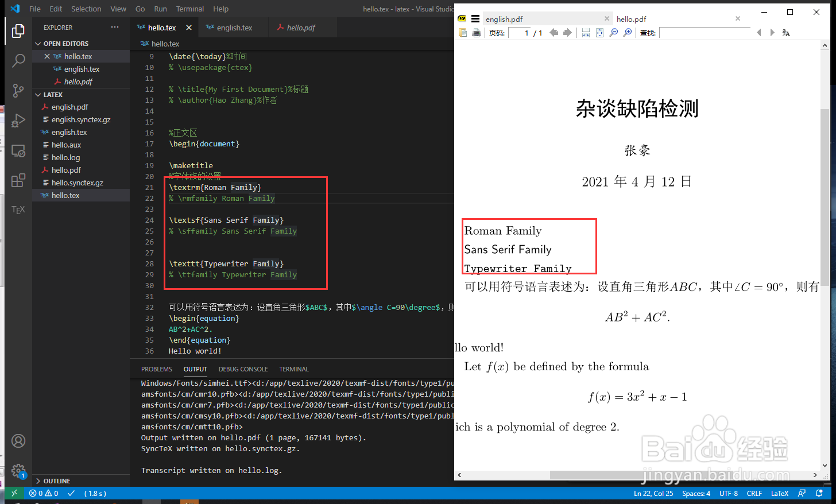
Task: Open the Edit menu
Action: [x=56, y=9]
